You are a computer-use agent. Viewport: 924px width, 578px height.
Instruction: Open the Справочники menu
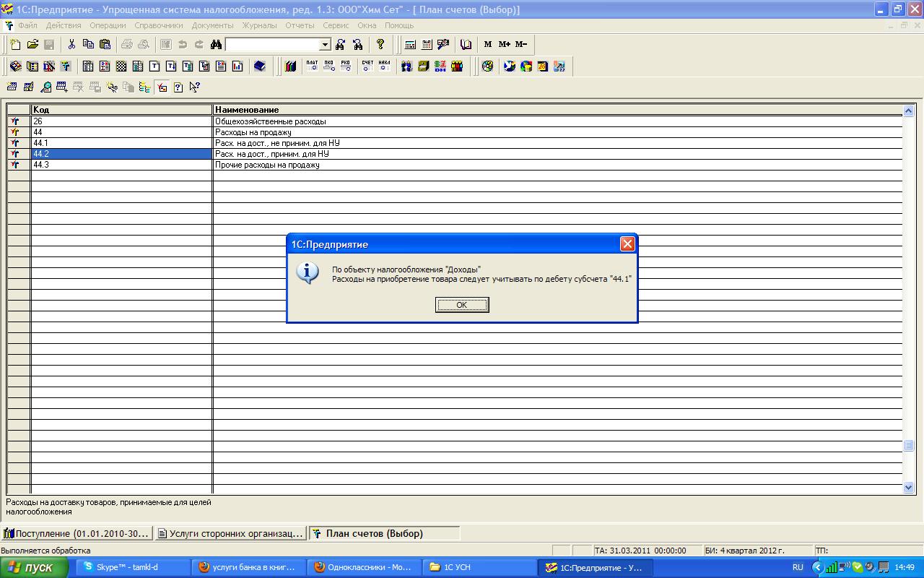point(159,25)
